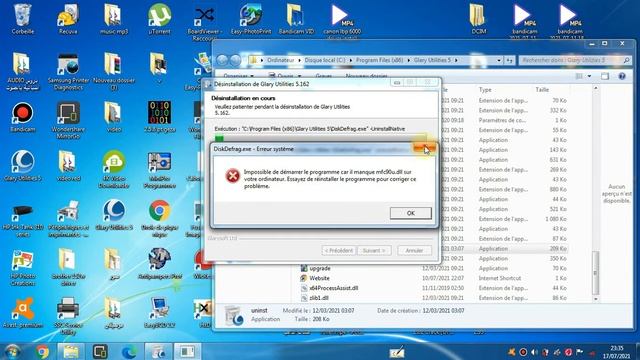Open the DCIM folder on desktop

tap(478, 19)
